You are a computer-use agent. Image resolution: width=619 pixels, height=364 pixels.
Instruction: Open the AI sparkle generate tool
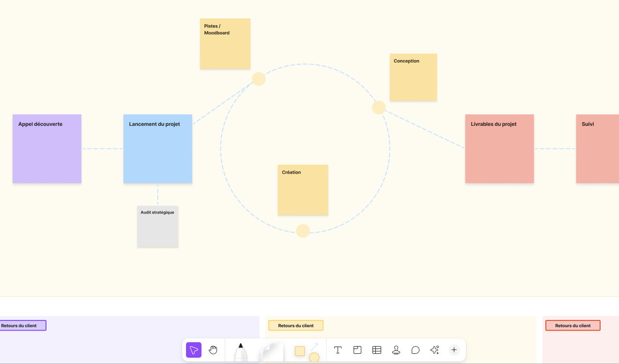pos(434,350)
